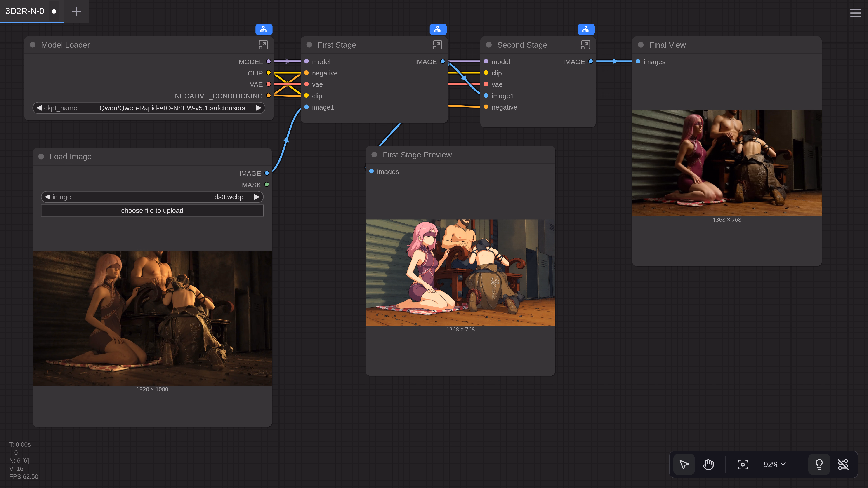Click the choose file to upload button

point(152,211)
